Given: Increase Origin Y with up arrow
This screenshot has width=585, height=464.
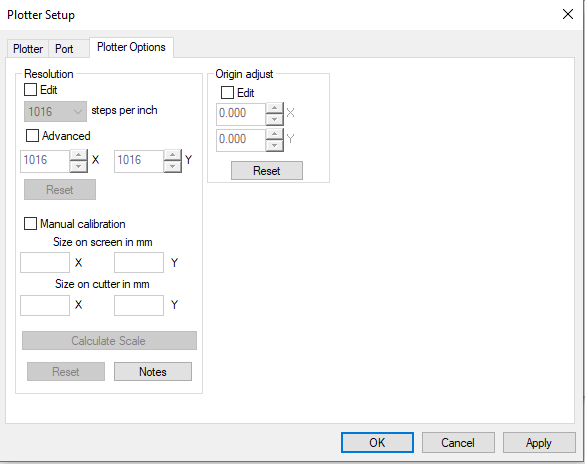Looking at the screenshot, I should [275, 134].
